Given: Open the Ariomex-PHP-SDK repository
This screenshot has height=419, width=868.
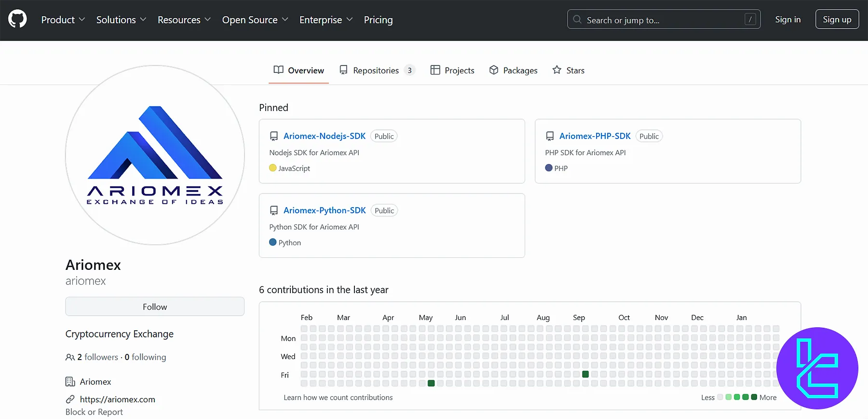Looking at the screenshot, I should [595, 136].
